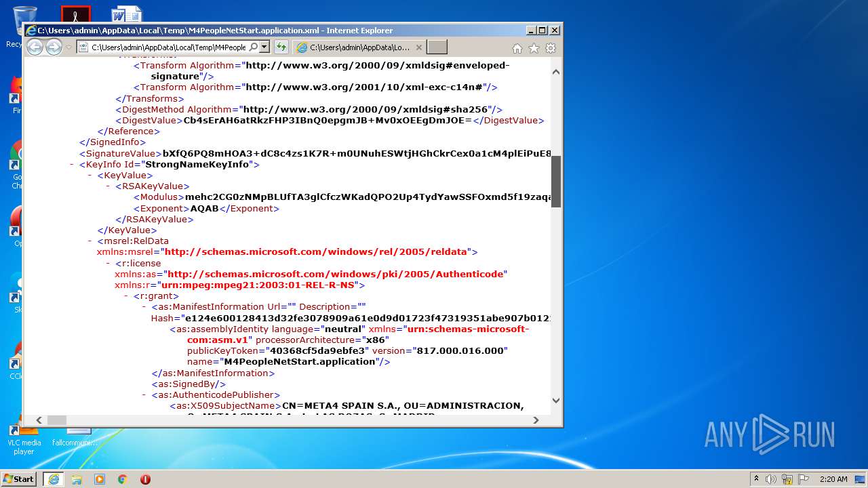Viewport: 868px width, 488px height.
Task: Click the horizontal scrollbar left arrow
Action: tap(39, 420)
